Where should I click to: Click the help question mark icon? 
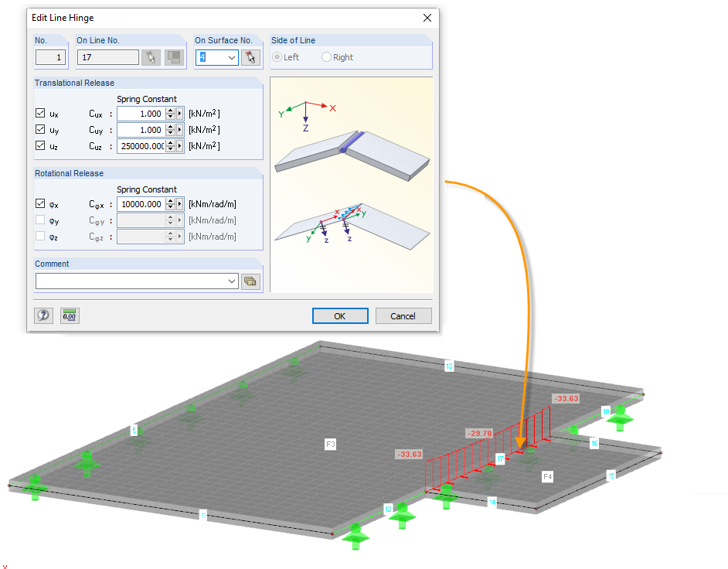(43, 315)
